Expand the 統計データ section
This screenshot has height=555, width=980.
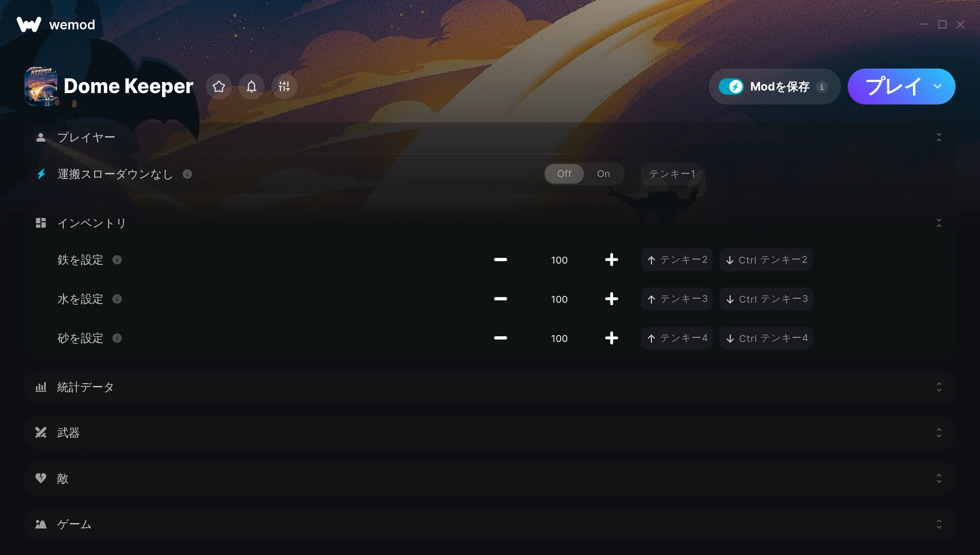tap(490, 387)
